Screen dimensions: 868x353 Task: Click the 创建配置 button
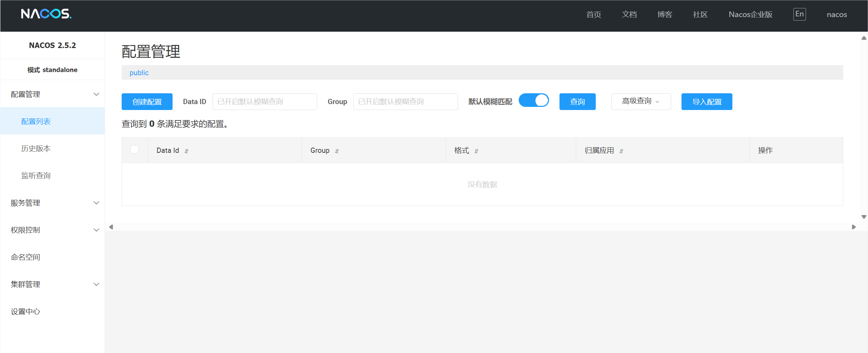pos(147,102)
